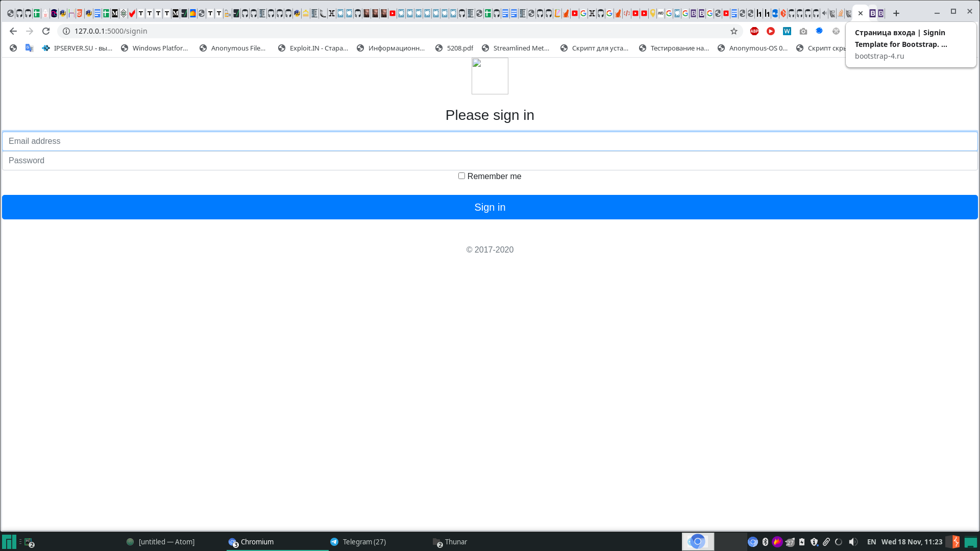The image size is (980, 551).
Task: View site information icon in address bar
Action: coord(66,31)
